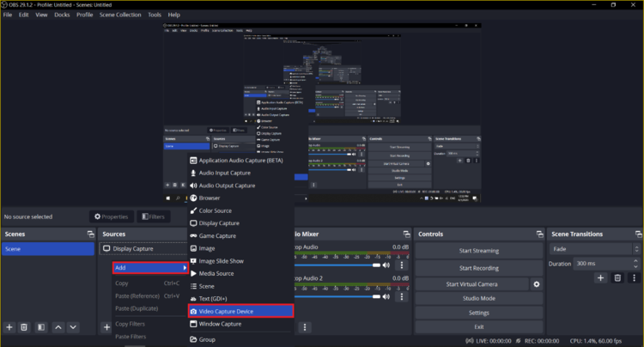Click the Start Streaming button
Image resolution: width=644 pixels, height=347 pixels.
click(479, 251)
